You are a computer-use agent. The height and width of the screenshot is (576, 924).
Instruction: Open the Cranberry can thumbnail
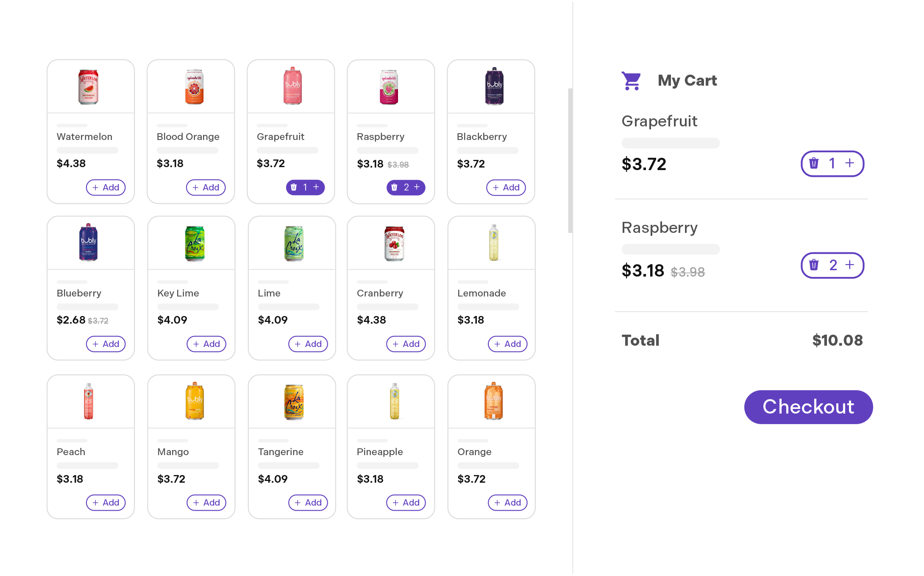[x=394, y=243]
